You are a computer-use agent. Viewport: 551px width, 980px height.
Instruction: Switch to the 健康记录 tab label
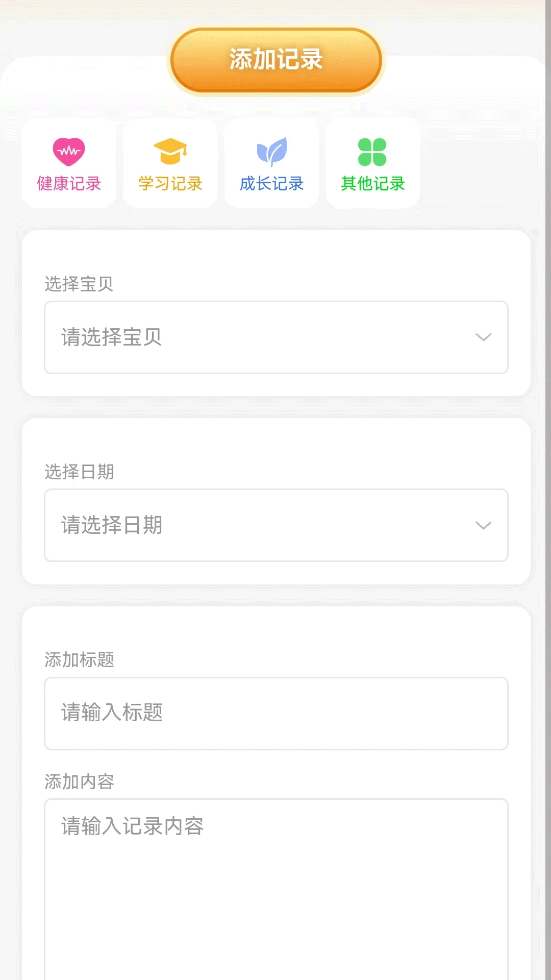coord(69,184)
